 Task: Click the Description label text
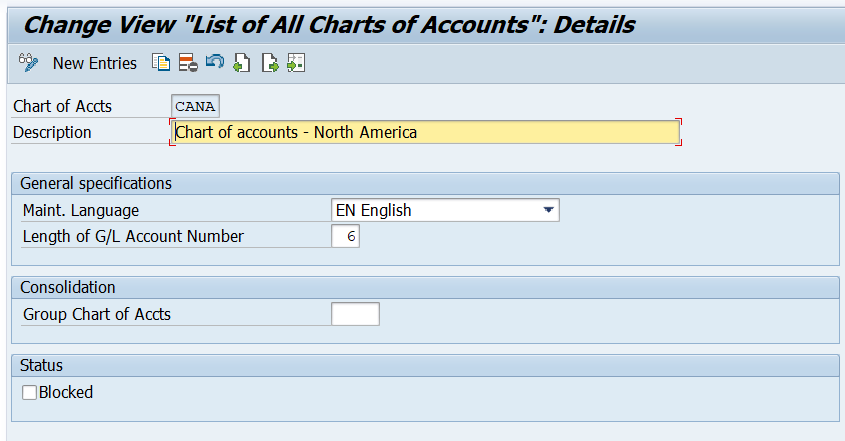pyautogui.click(x=52, y=132)
